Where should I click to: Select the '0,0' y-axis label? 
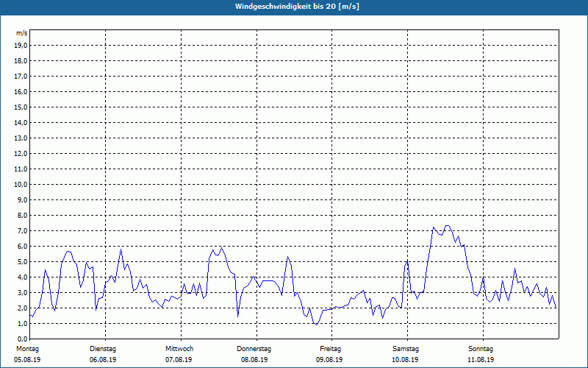tap(23, 339)
